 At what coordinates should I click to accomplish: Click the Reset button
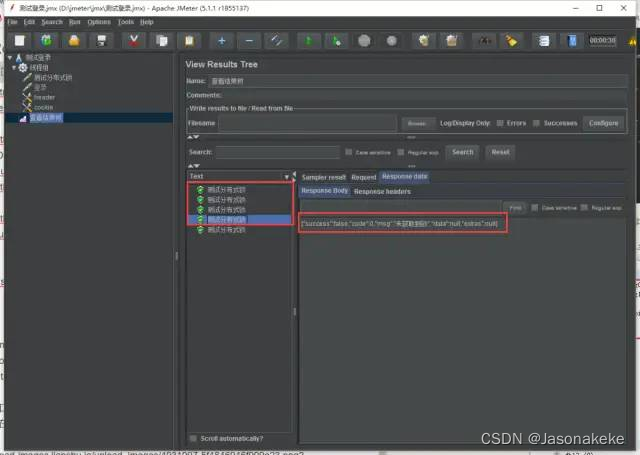500,152
